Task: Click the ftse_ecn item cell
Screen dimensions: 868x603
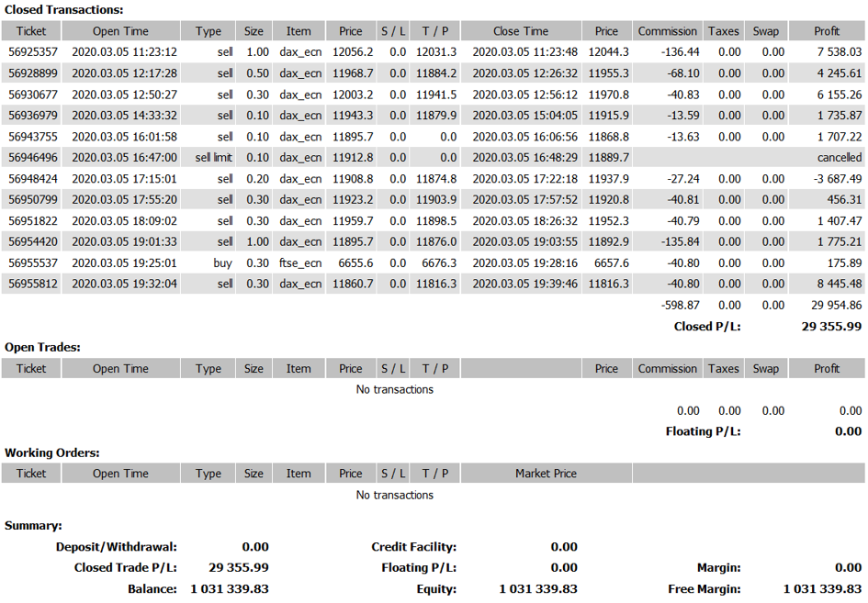Action: point(300,262)
